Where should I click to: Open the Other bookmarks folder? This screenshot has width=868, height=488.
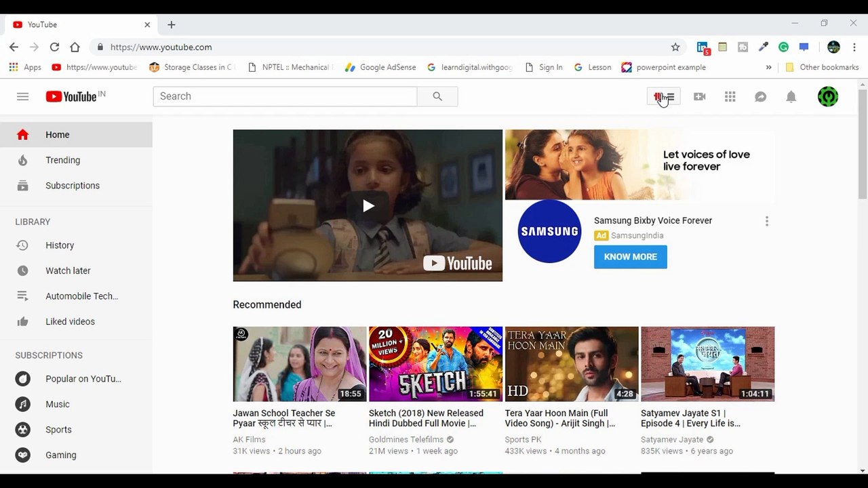click(822, 67)
